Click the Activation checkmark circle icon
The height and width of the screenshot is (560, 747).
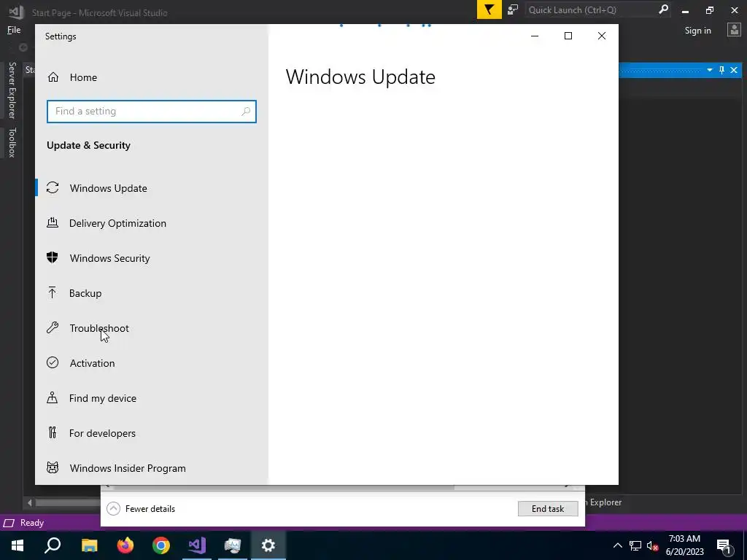53,362
